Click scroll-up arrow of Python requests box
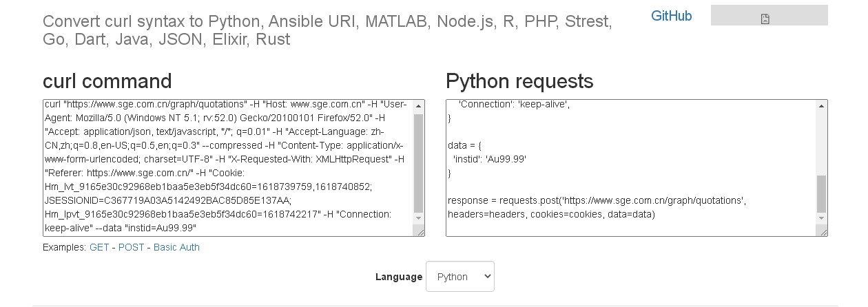 coord(821,107)
